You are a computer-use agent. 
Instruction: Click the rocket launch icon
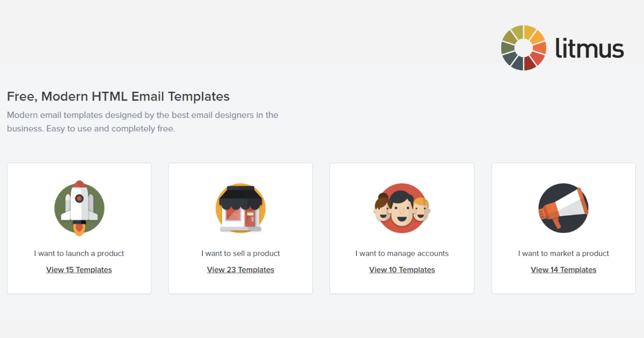point(79,208)
